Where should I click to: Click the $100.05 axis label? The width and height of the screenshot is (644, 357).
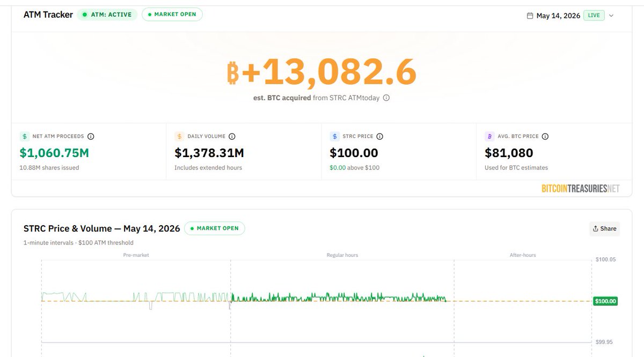pyautogui.click(x=605, y=259)
